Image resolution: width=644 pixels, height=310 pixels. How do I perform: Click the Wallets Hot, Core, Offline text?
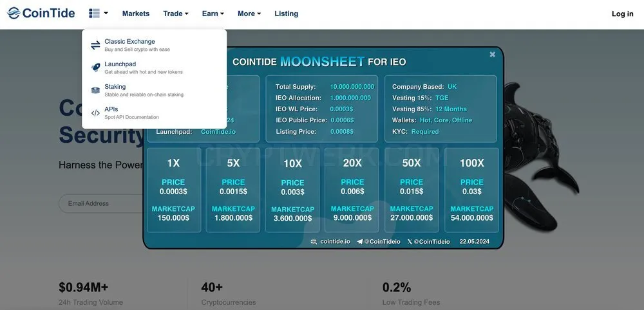click(432, 120)
